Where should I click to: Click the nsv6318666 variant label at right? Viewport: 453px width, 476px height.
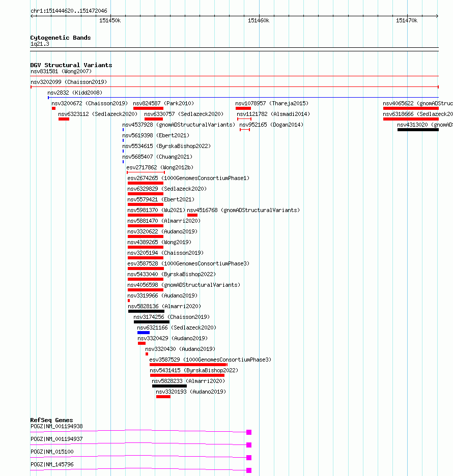[418, 114]
